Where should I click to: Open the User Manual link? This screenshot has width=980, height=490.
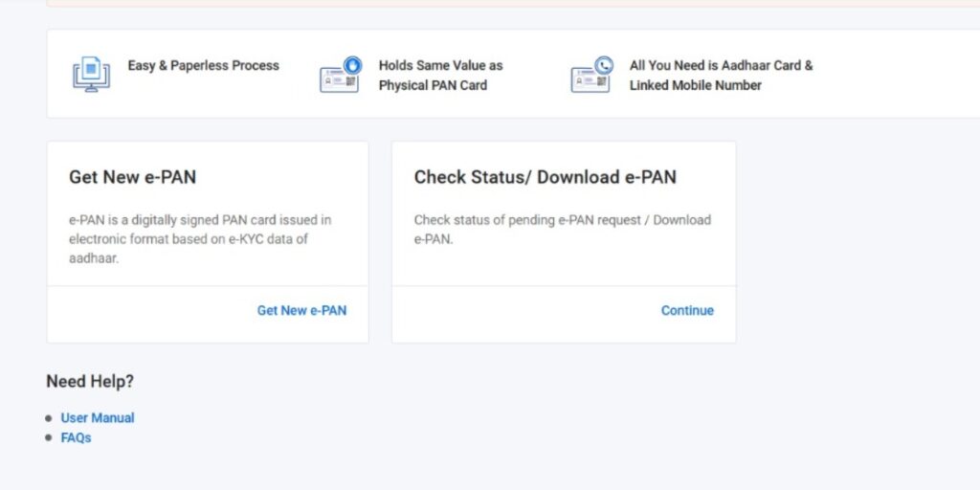(98, 418)
